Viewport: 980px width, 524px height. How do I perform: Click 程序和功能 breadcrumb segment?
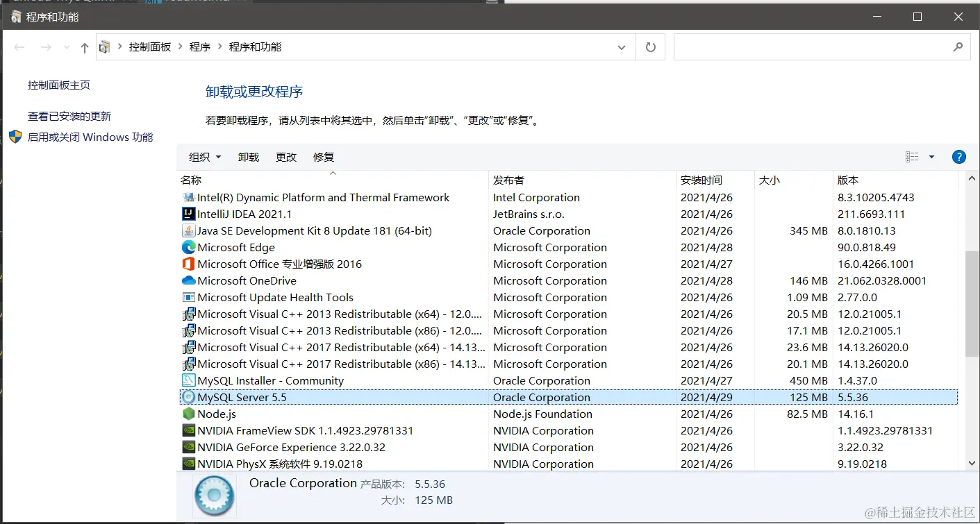[256, 47]
